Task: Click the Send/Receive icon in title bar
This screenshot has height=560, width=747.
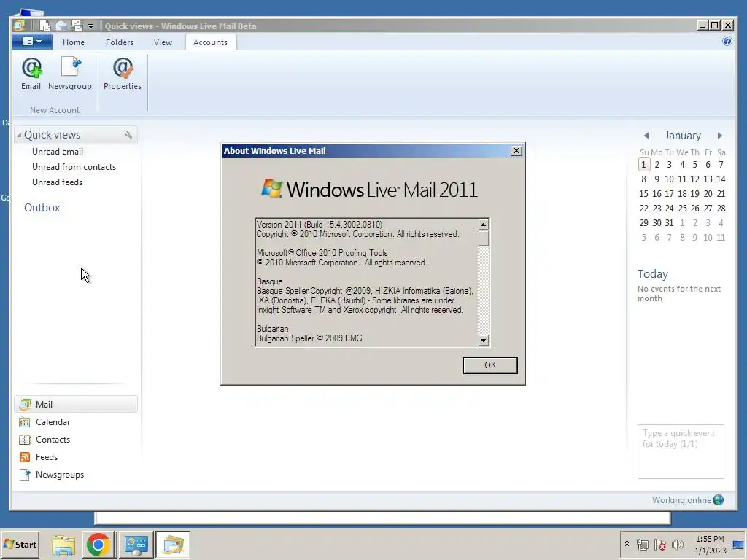Action: 77,26
